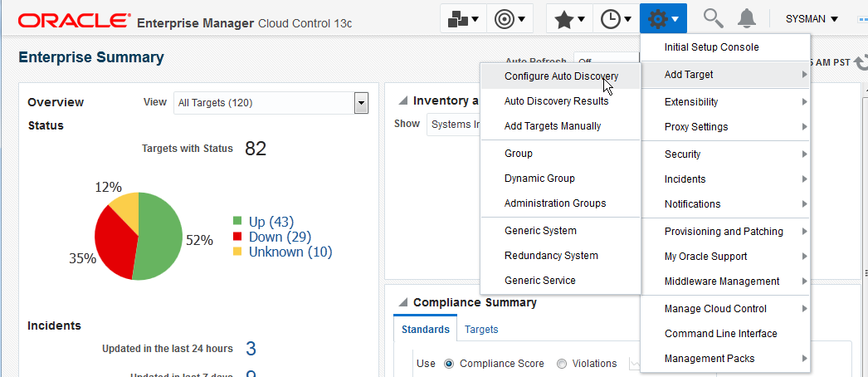Choose Add Targets Manually
This screenshot has height=377, width=868.
(561, 126)
